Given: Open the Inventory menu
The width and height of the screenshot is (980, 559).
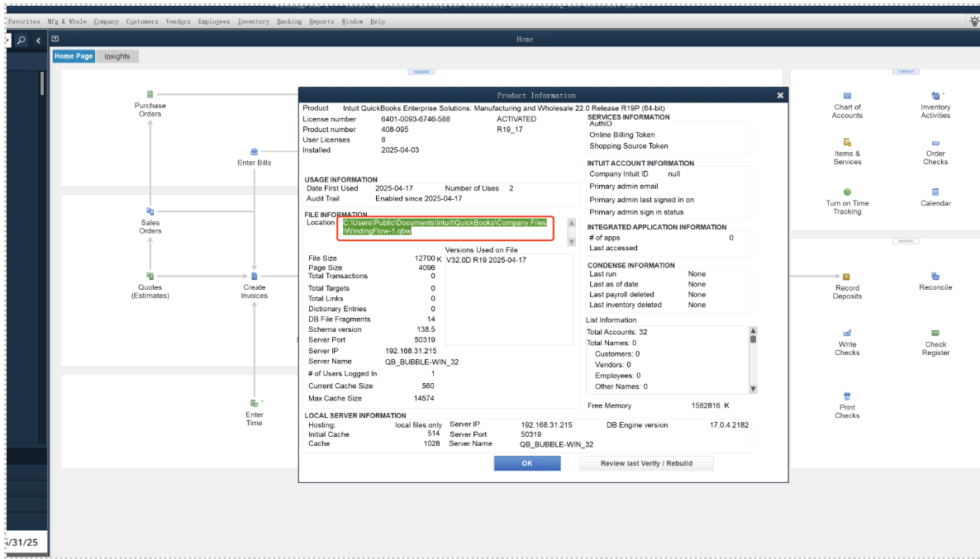Looking at the screenshot, I should 253,21.
